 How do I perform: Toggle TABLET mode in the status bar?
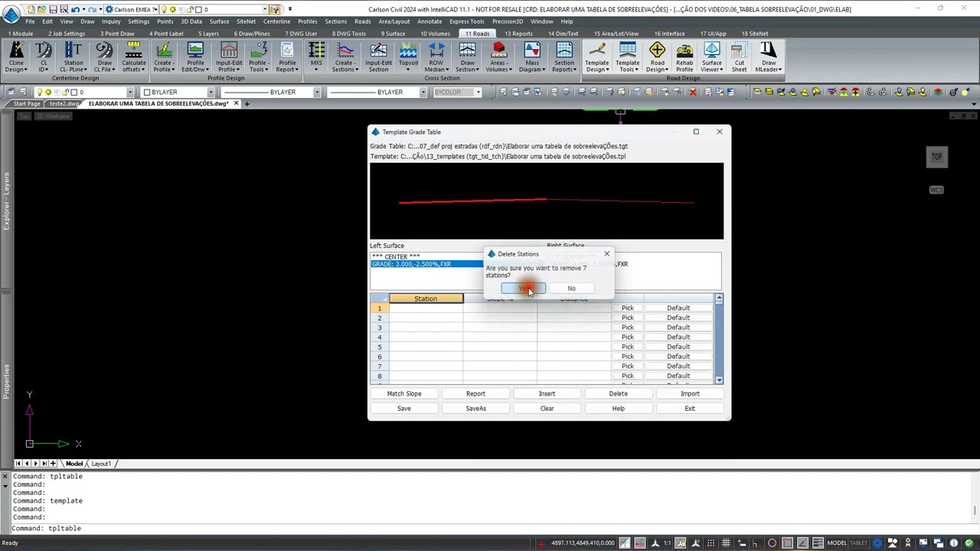click(x=860, y=543)
